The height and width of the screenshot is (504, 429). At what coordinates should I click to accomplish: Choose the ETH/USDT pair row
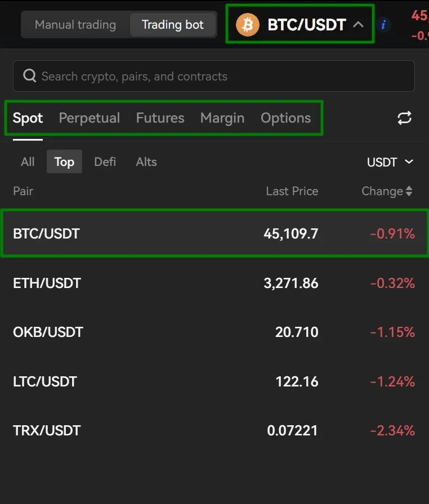click(214, 283)
